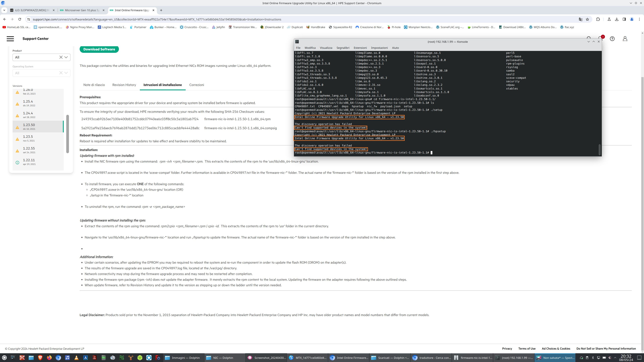The height and width of the screenshot is (362, 644).
Task: Launch Firefox from the taskbar
Action: (49, 357)
